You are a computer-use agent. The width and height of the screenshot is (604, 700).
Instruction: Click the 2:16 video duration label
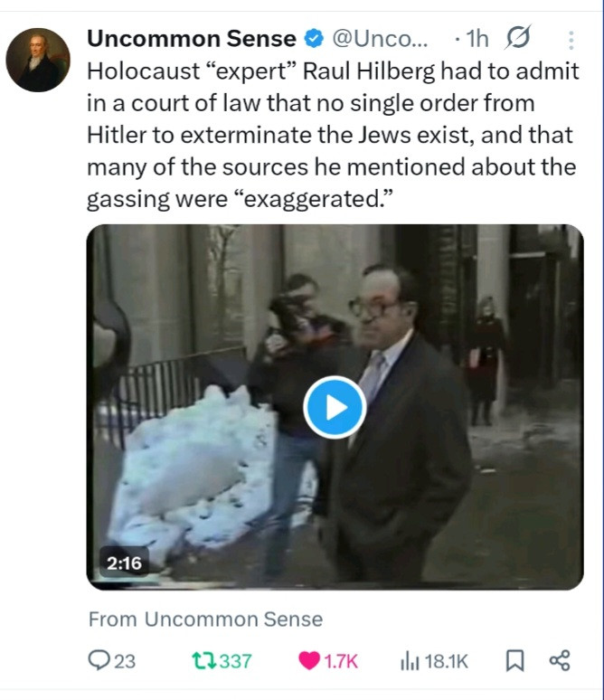click(124, 563)
